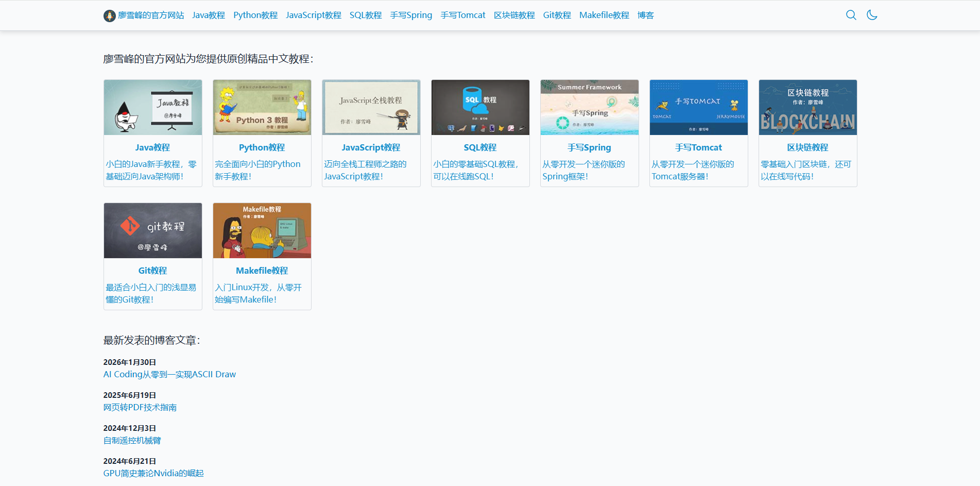
Task: Open the Python 3 教程 cover image
Action: pos(262,107)
